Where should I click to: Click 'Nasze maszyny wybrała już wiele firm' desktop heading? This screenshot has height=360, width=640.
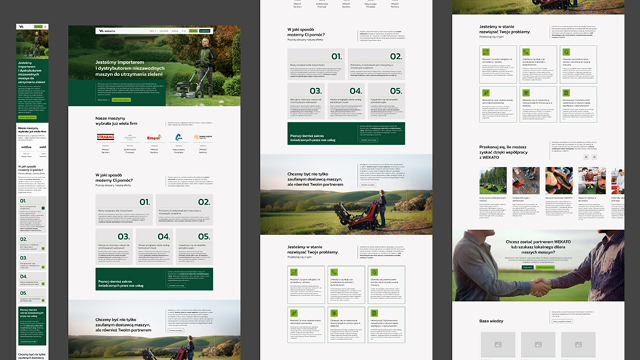116,121
